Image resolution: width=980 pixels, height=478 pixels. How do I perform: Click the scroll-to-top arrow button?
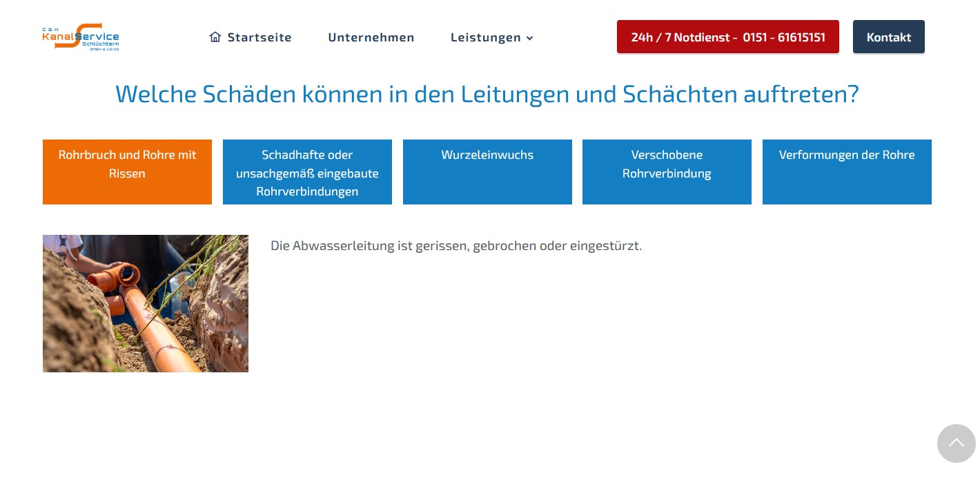click(x=956, y=443)
